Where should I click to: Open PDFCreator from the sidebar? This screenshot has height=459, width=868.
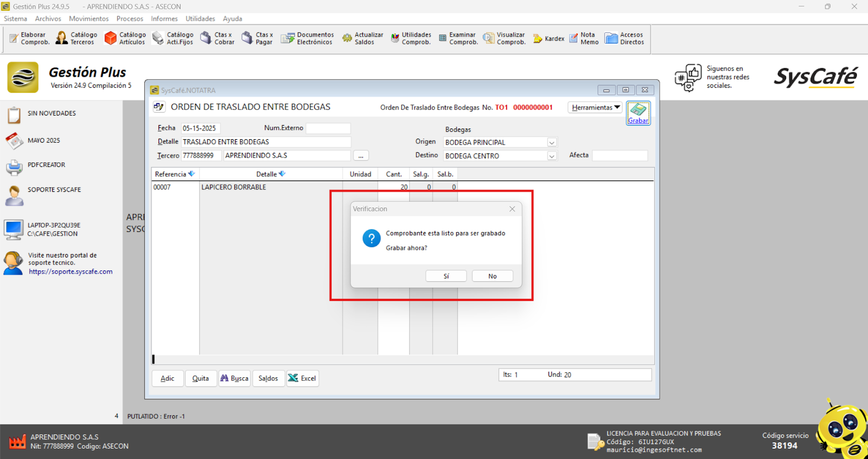[x=15, y=167]
